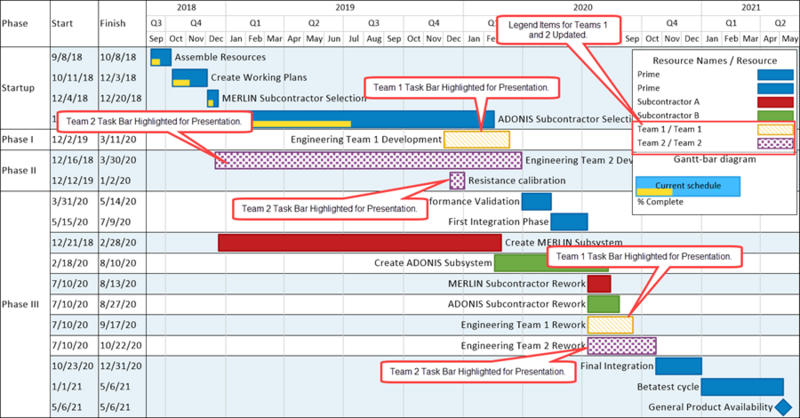Image resolution: width=800 pixels, height=418 pixels.
Task: Click the Team 2 dotted legend swatch
Action: (x=776, y=143)
